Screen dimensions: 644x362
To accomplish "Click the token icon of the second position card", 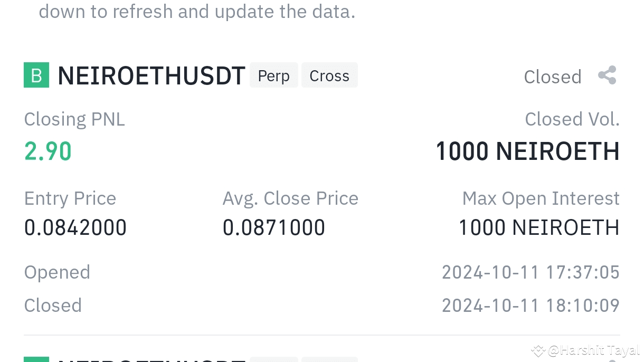I will coord(36,360).
